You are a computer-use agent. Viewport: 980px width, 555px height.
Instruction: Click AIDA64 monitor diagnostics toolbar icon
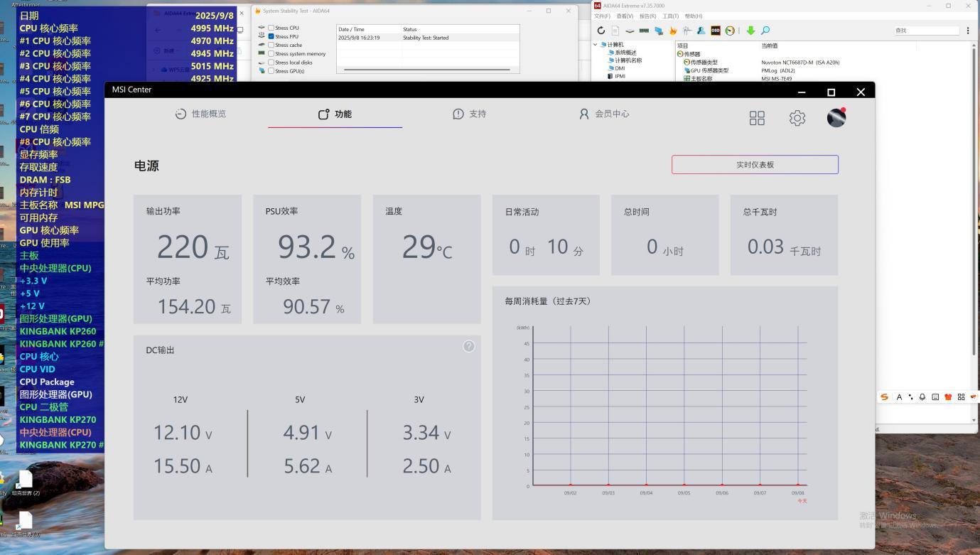pyautogui.click(x=687, y=31)
